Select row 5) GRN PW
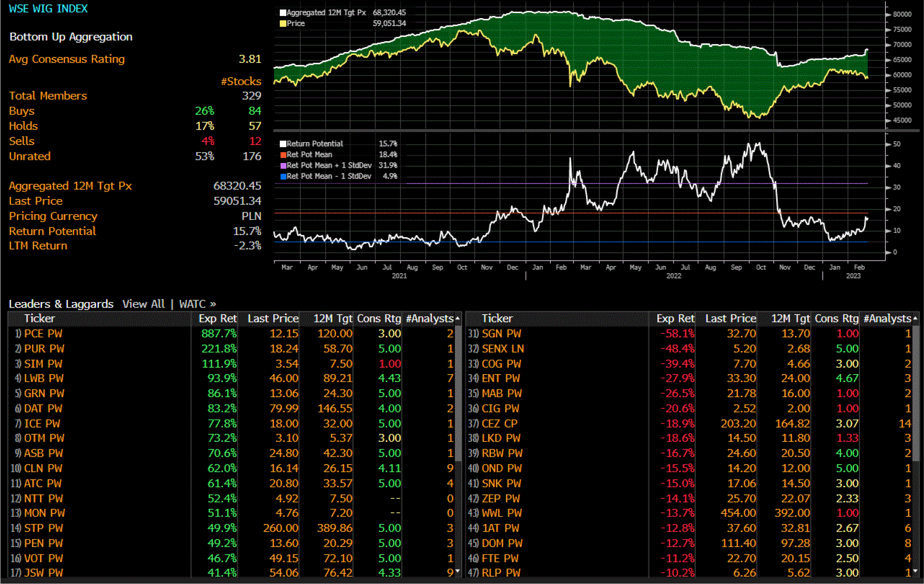Viewport: 924px width, 584px height. (x=232, y=394)
